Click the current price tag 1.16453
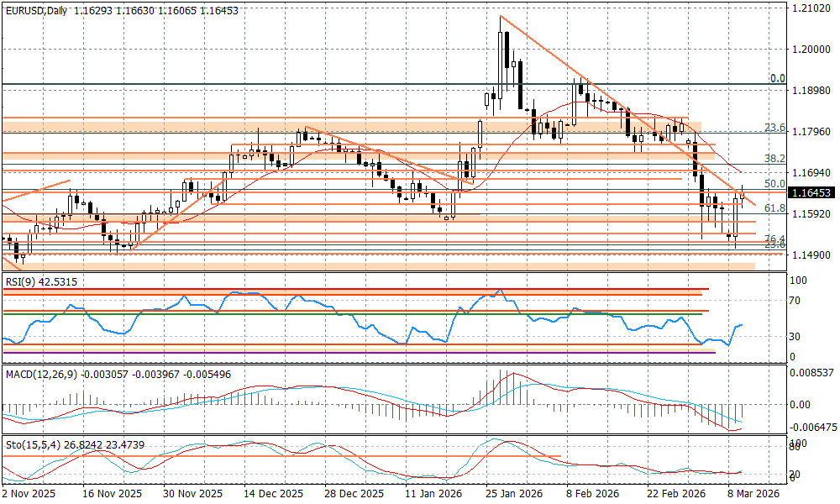The width and height of the screenshot is (840, 504). coord(811,193)
